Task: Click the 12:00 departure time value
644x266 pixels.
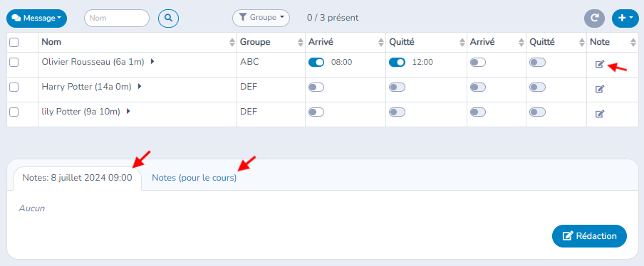Action: pos(422,63)
